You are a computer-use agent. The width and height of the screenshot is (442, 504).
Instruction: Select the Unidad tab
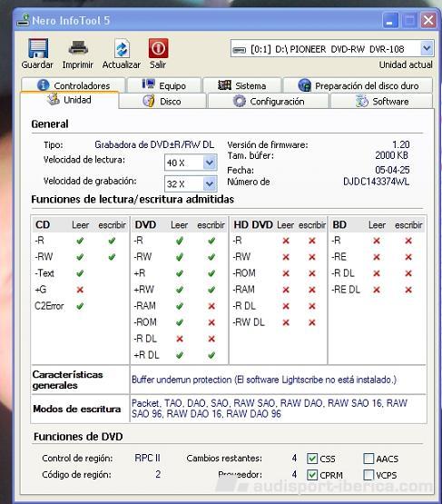[x=69, y=100]
